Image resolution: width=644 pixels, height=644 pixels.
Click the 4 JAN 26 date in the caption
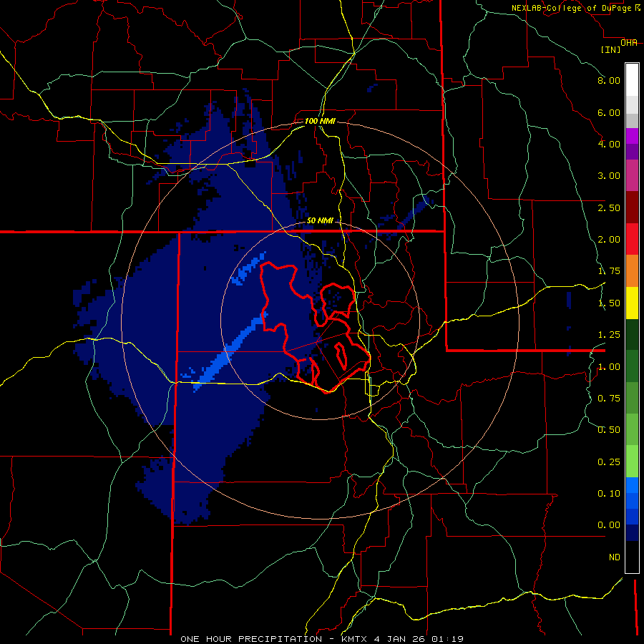(x=401, y=639)
